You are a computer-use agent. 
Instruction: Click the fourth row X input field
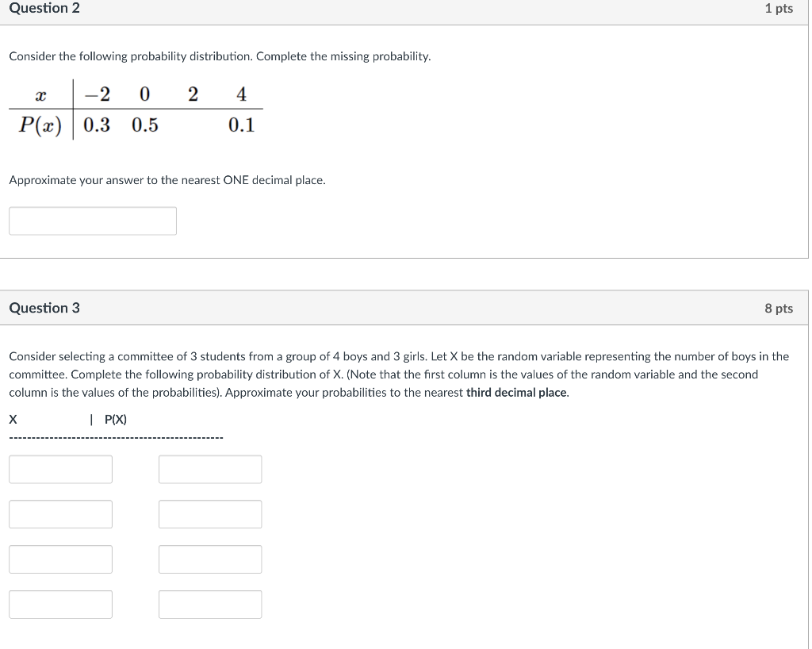click(x=60, y=604)
